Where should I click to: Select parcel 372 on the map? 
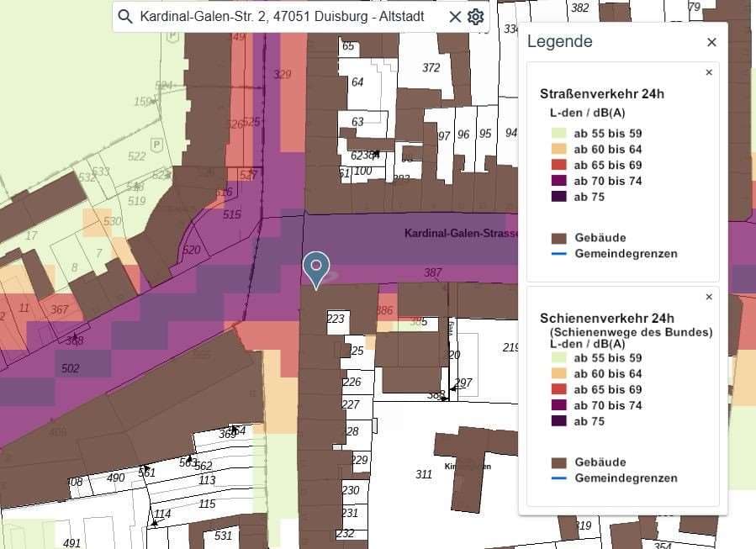tap(431, 68)
